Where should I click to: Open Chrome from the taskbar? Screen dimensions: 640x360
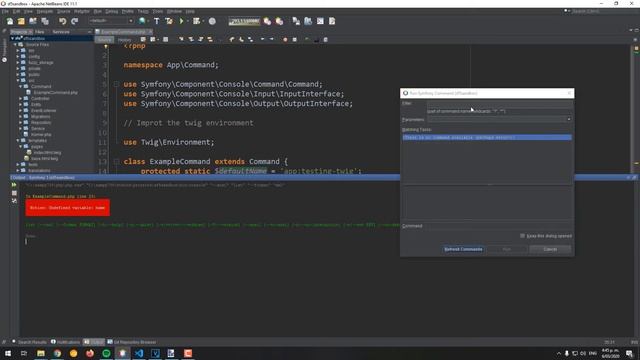pos(57,353)
